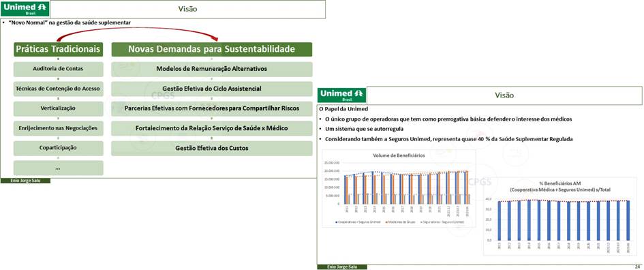Select Gestão Efetiva dos Custos box

(x=211, y=148)
